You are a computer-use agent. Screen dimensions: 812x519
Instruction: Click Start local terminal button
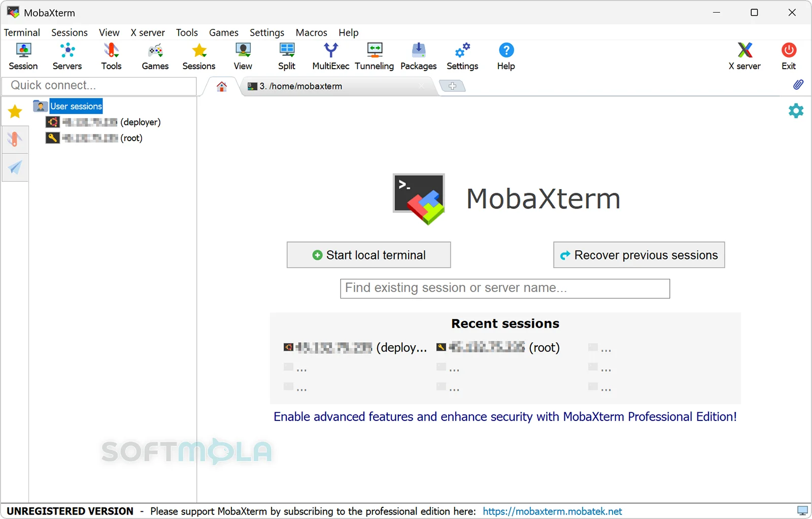[368, 255]
